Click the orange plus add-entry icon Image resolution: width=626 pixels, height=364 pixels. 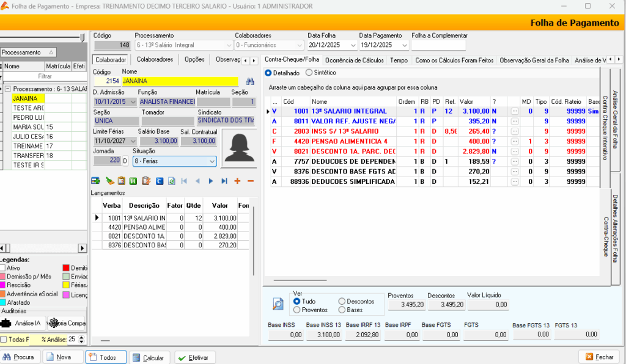click(237, 181)
